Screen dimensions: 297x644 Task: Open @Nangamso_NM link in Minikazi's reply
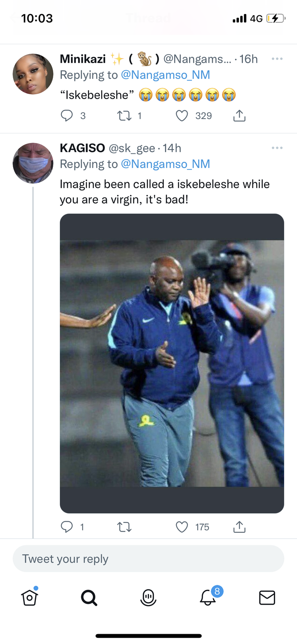[x=165, y=75]
